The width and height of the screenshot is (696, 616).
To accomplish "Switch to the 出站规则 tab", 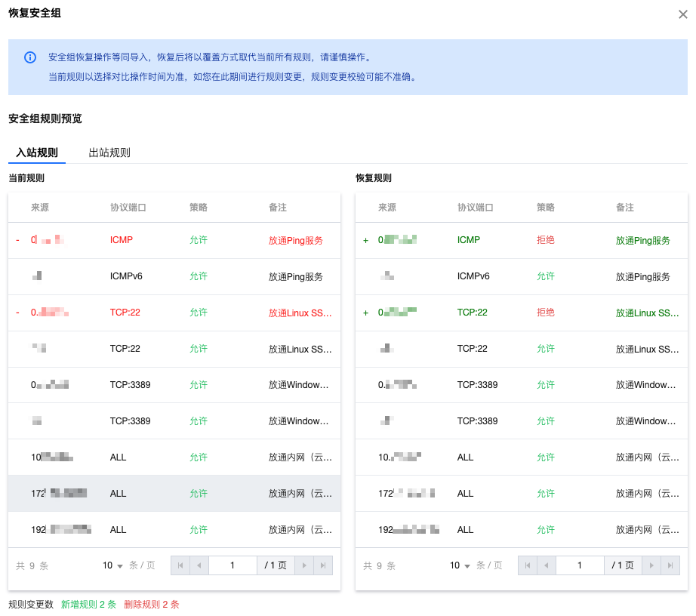I will (x=109, y=152).
